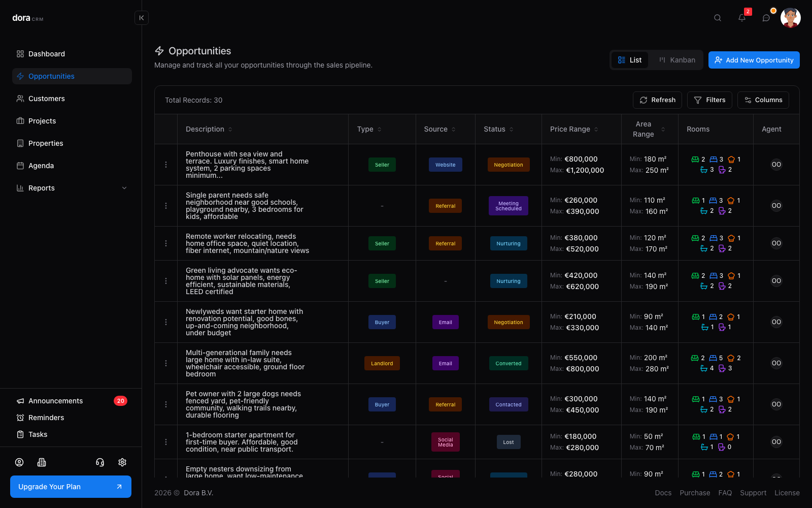
Task: Open search with the magnifier icon
Action: (718, 18)
